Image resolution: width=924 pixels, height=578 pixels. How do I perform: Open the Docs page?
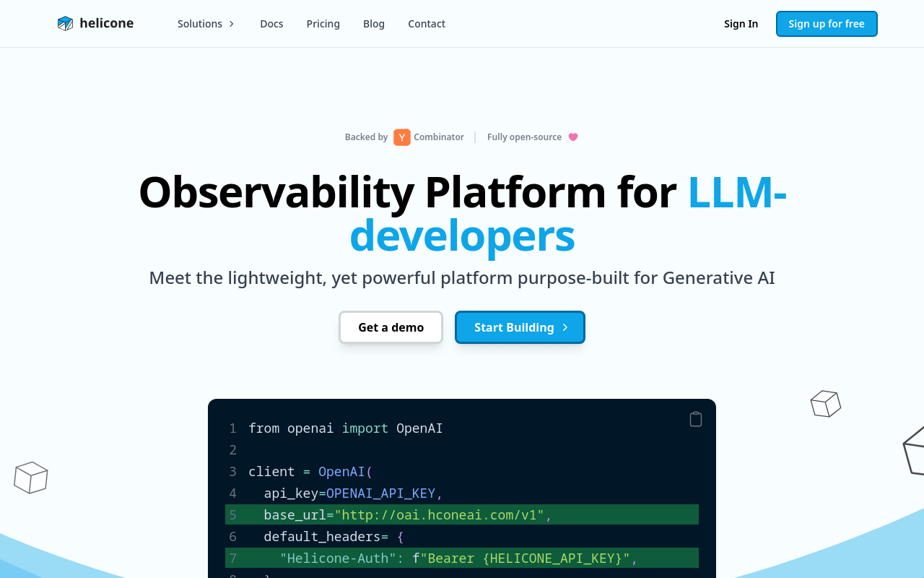pyautogui.click(x=271, y=24)
